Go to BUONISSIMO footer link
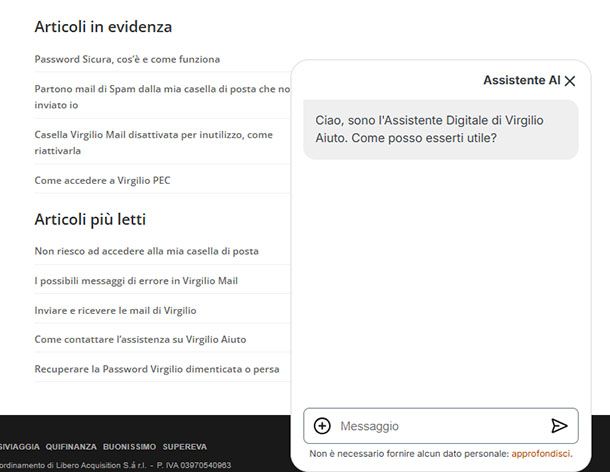Image resolution: width=610 pixels, height=472 pixels. 130,447
